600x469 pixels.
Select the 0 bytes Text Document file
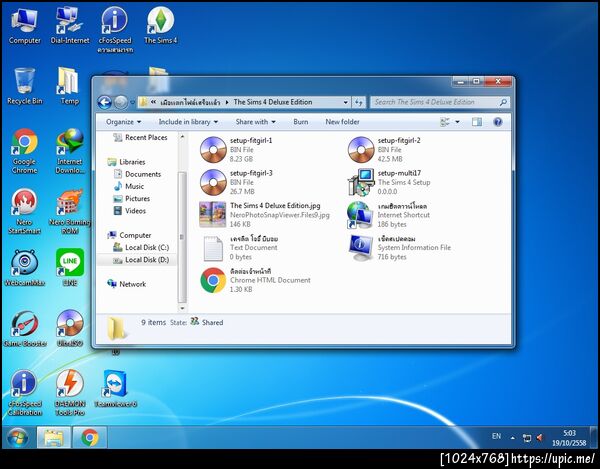coord(240,248)
